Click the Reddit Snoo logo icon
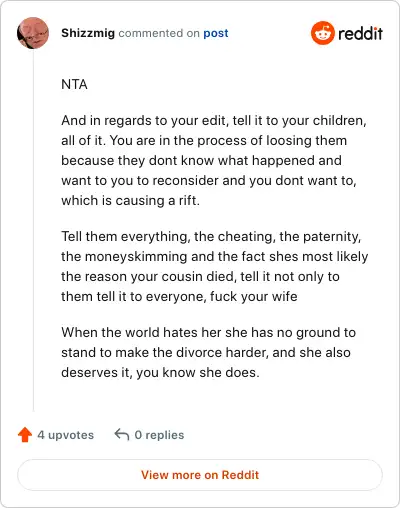This screenshot has width=400, height=508. point(322,33)
